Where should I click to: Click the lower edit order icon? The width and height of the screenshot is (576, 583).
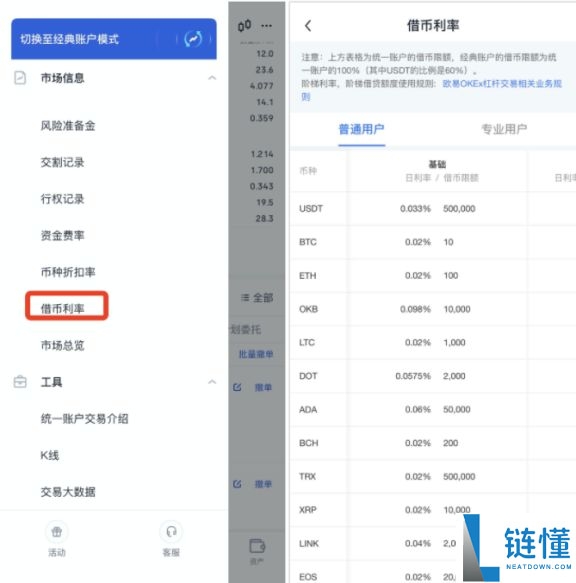tap(237, 484)
